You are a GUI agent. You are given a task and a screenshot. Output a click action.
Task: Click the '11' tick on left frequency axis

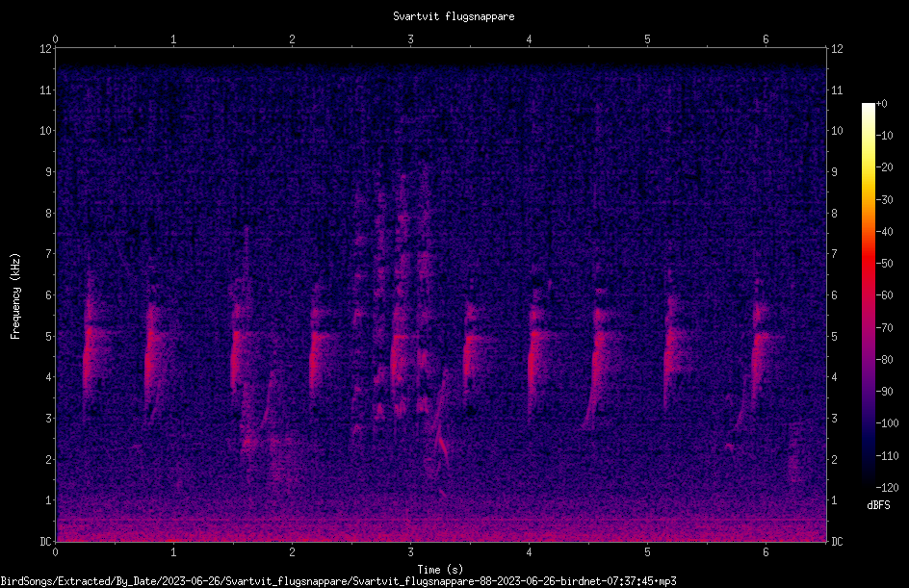pos(45,89)
